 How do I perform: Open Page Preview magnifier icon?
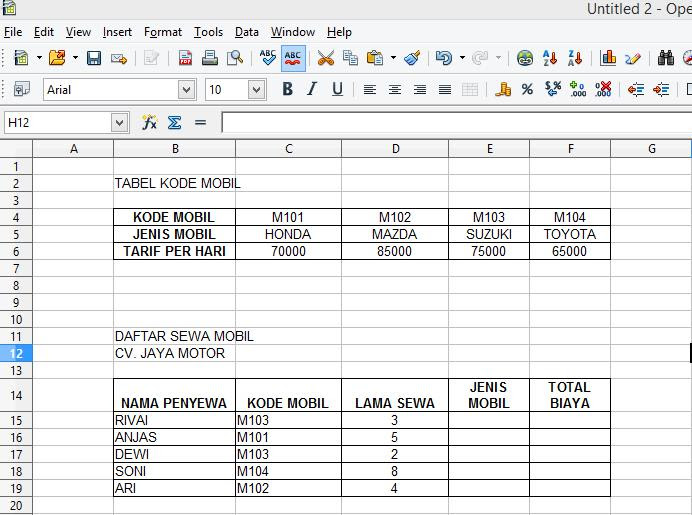(x=235, y=58)
